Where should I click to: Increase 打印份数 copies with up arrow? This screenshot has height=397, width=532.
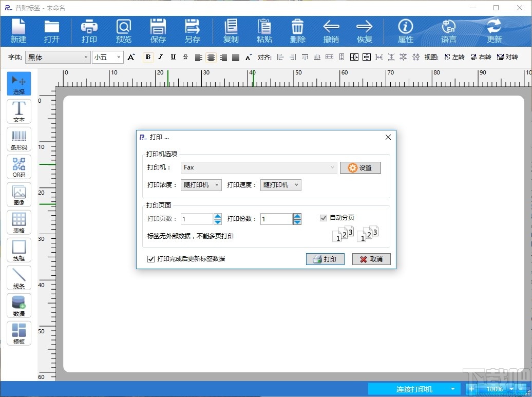pos(297,216)
